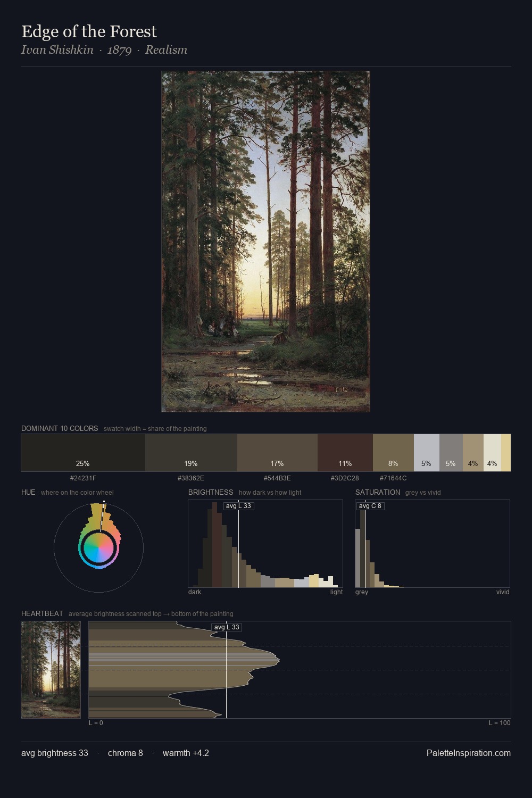Click the hex code '#544B3E'
Screen dimensions: 532x798
tap(277, 478)
